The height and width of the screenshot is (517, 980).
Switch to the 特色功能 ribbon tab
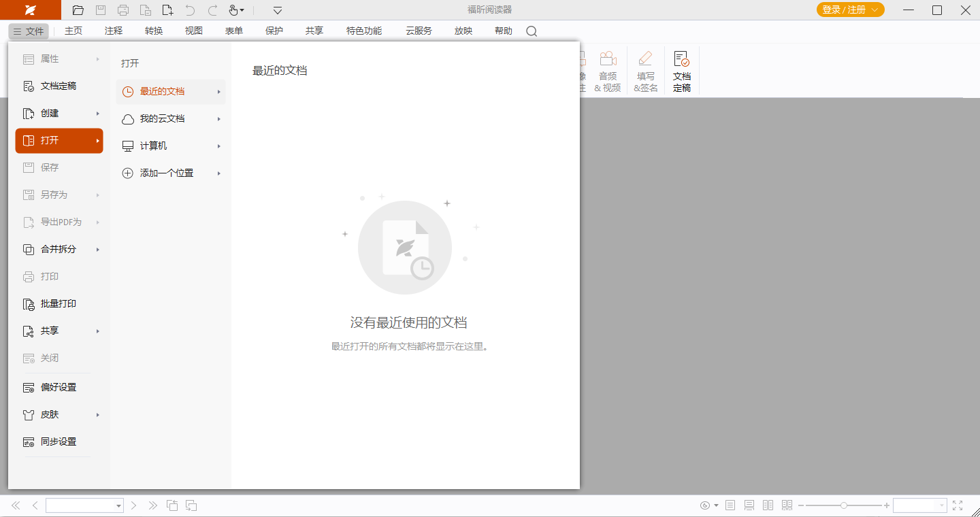(x=364, y=31)
